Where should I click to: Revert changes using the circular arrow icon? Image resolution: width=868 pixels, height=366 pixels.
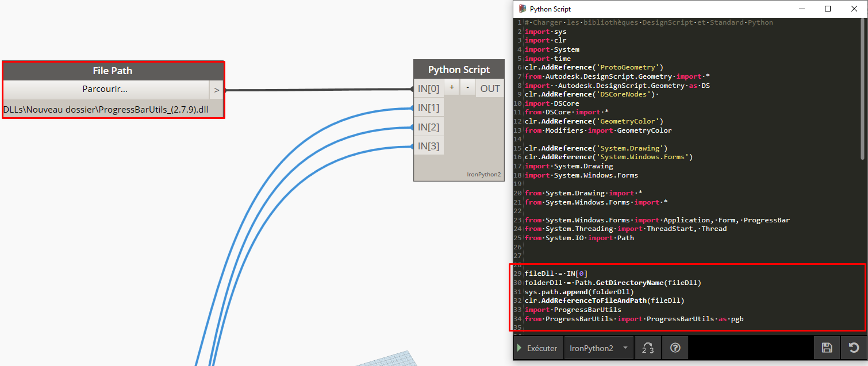(x=854, y=348)
